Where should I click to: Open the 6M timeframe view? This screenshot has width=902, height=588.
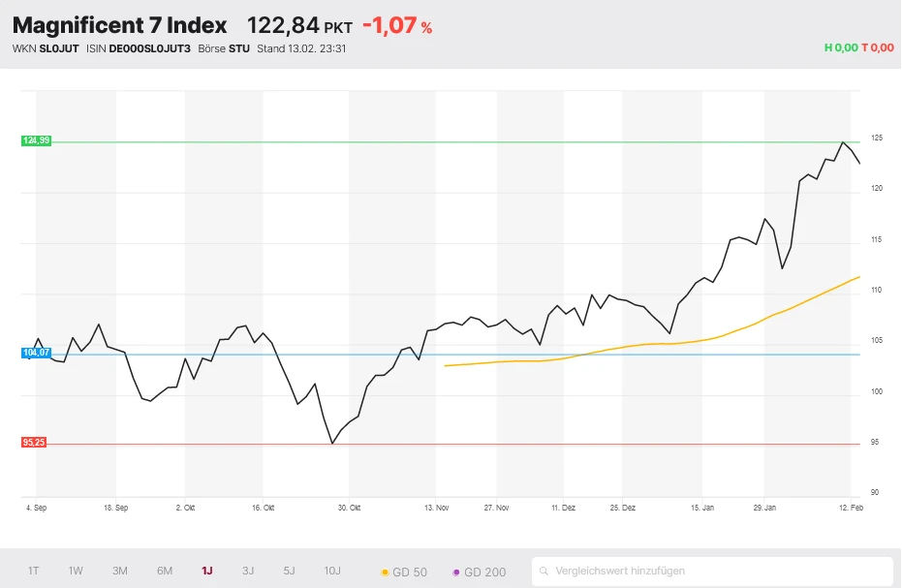point(163,572)
